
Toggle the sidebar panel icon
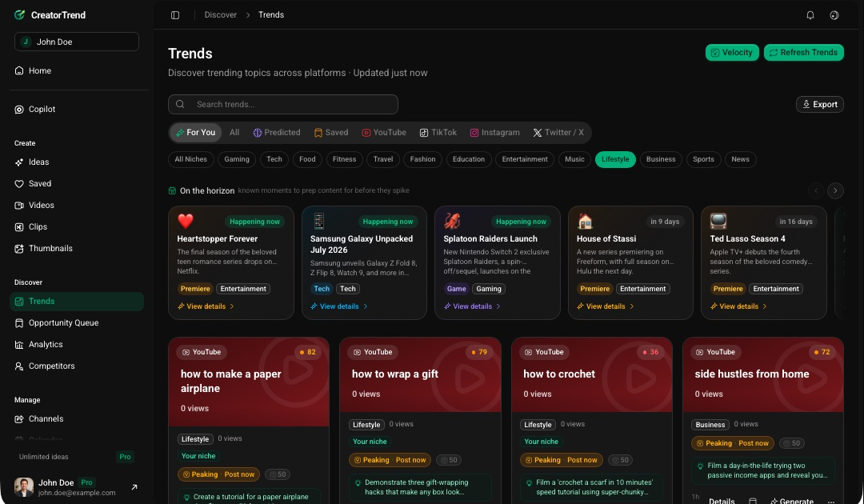click(175, 15)
